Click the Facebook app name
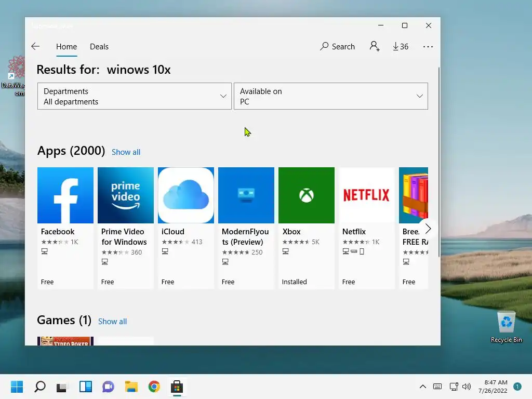The width and height of the screenshot is (532, 399). coord(58,231)
